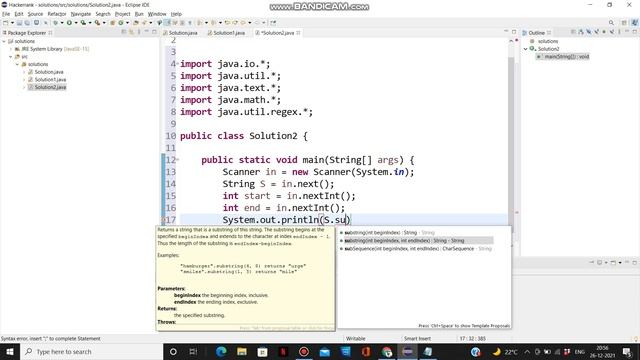Open Netflix from the taskbar
Image resolution: width=640 pixels, height=360 pixels.
[283, 351]
